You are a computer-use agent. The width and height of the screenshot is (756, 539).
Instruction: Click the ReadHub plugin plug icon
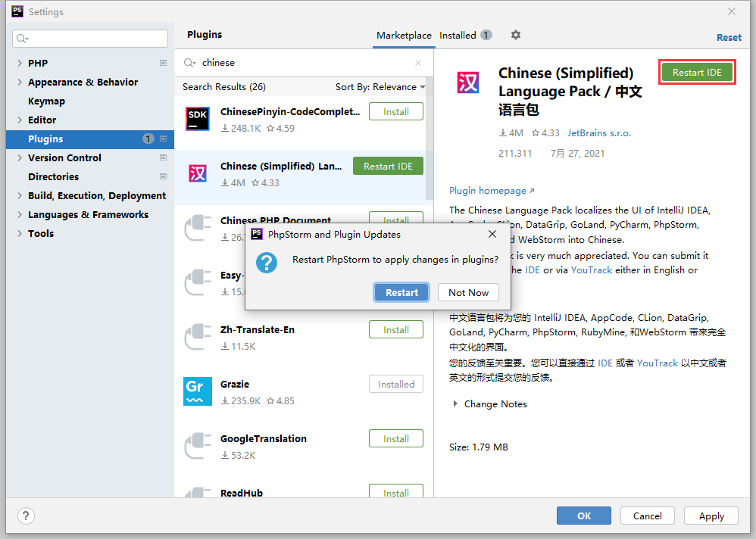(x=198, y=492)
